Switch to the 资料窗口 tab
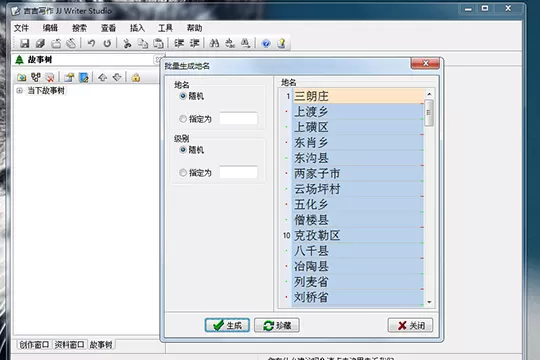 coord(70,344)
